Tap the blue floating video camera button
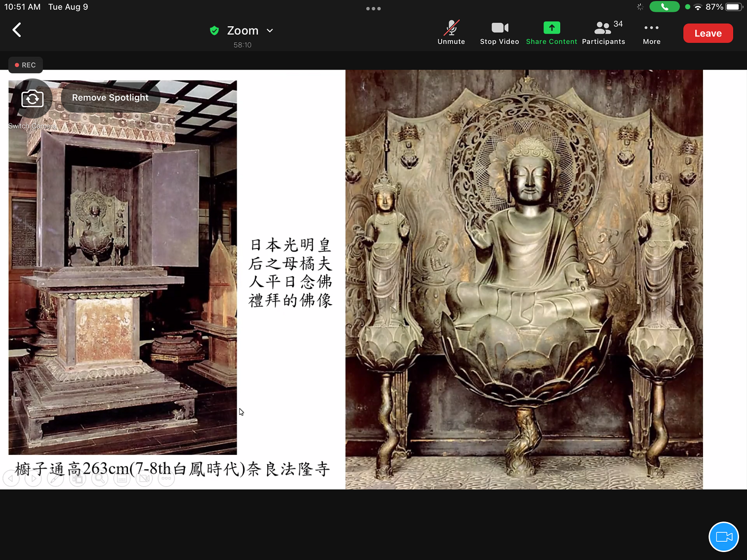Screen dimensions: 747x560 click(723, 537)
